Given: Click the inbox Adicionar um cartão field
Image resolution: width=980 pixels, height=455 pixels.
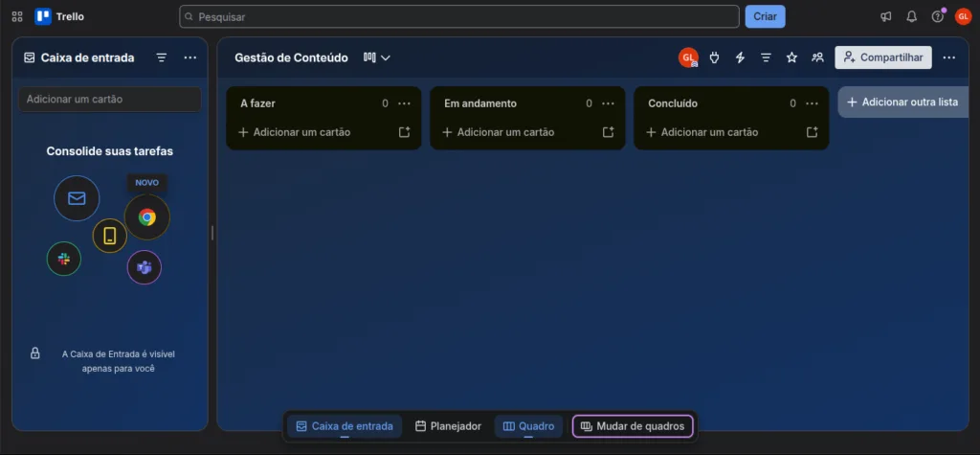Looking at the screenshot, I should pyautogui.click(x=110, y=99).
